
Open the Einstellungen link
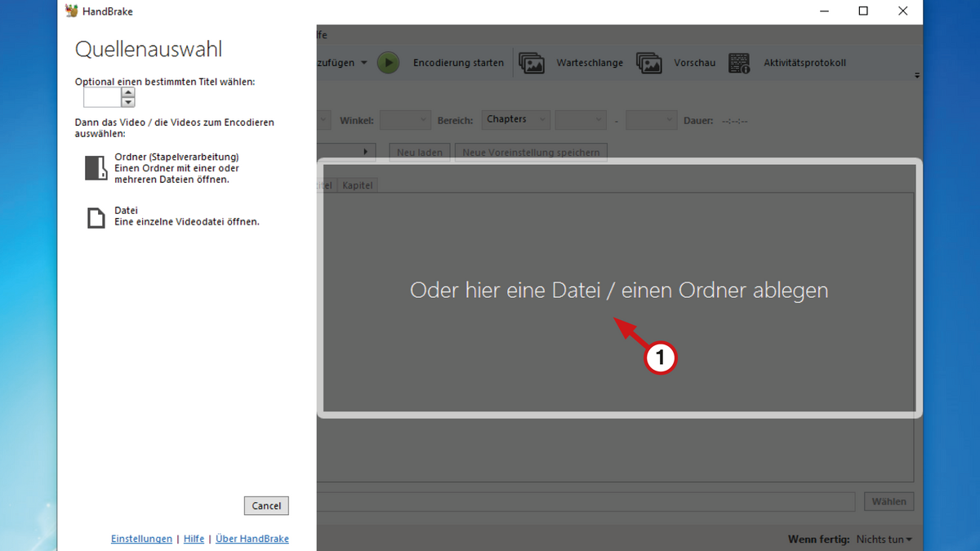click(141, 539)
